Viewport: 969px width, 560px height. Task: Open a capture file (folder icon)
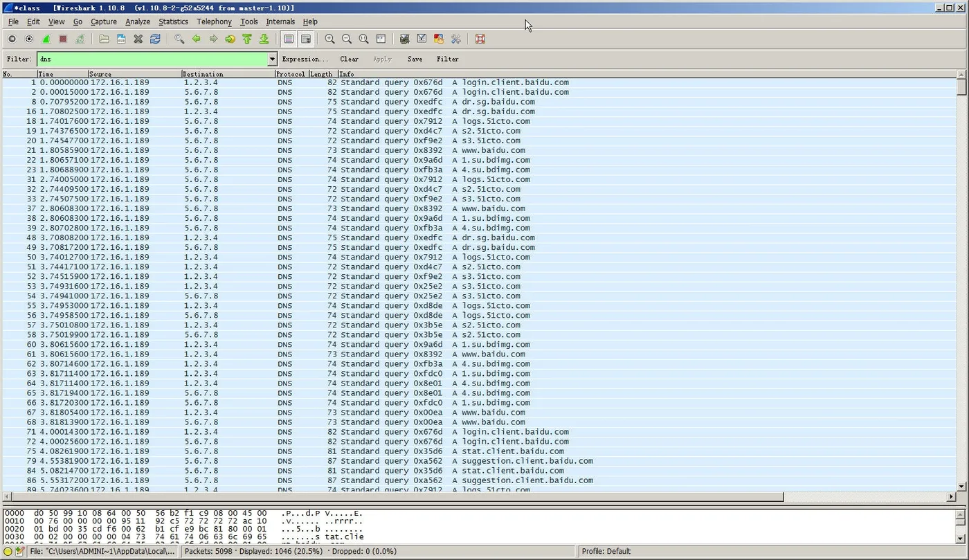(x=104, y=39)
